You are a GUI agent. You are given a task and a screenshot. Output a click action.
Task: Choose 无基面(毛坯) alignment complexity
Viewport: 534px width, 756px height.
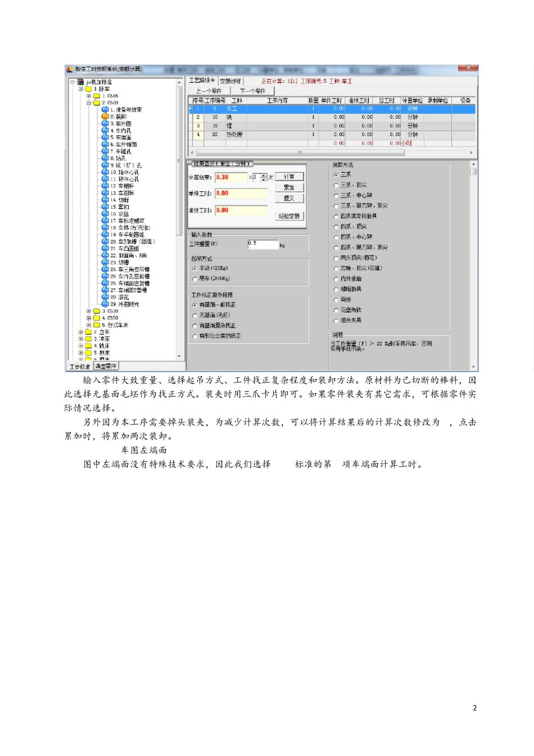[x=195, y=316]
